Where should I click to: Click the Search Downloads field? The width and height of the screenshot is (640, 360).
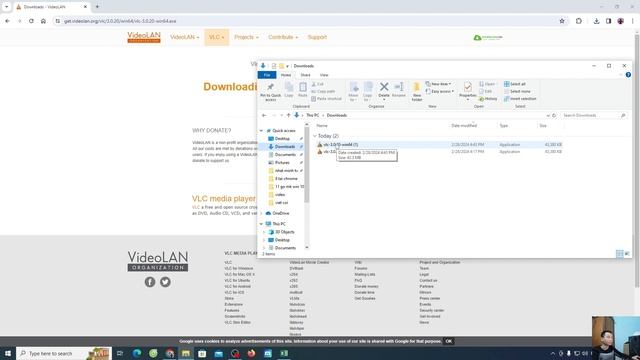pos(594,116)
